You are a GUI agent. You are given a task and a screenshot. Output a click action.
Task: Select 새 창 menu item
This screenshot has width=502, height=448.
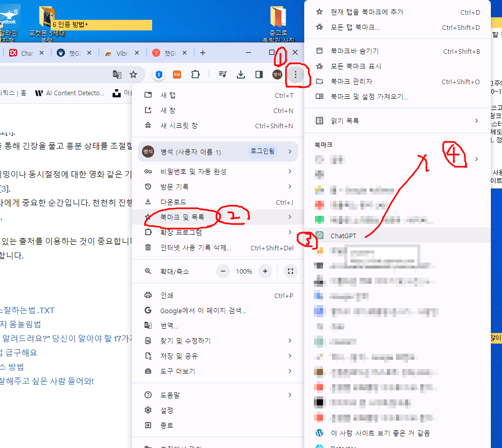coord(218,110)
